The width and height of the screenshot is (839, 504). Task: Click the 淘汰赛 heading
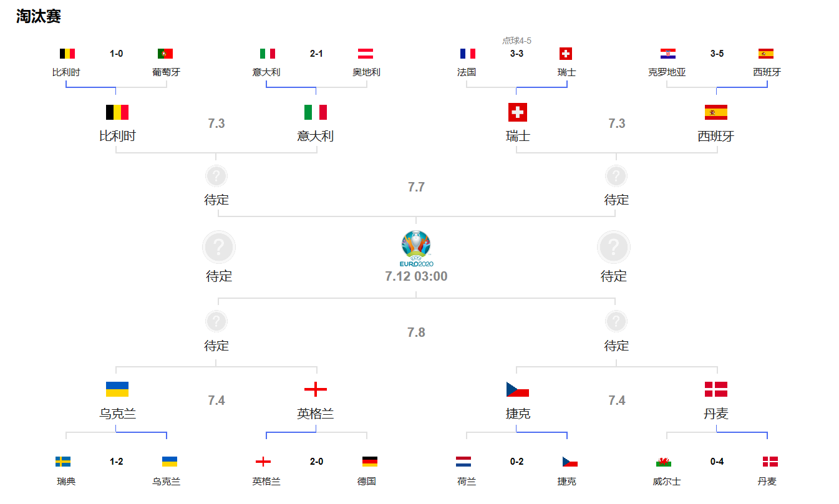39,17
